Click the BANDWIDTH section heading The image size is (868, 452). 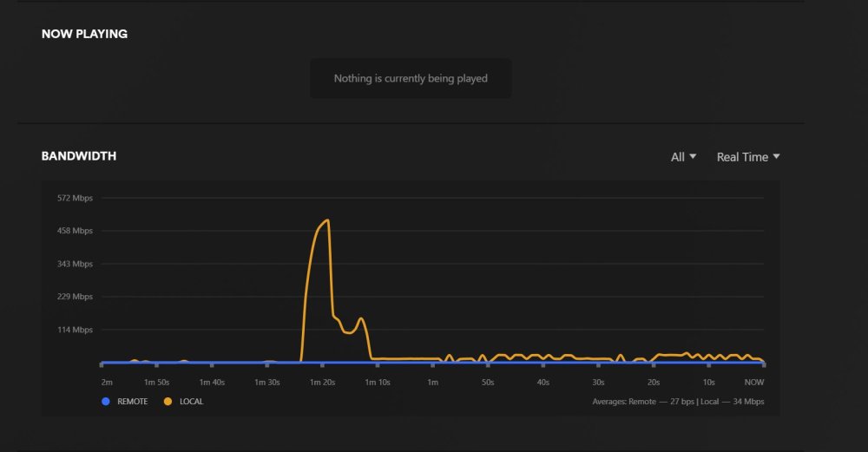[x=79, y=156]
